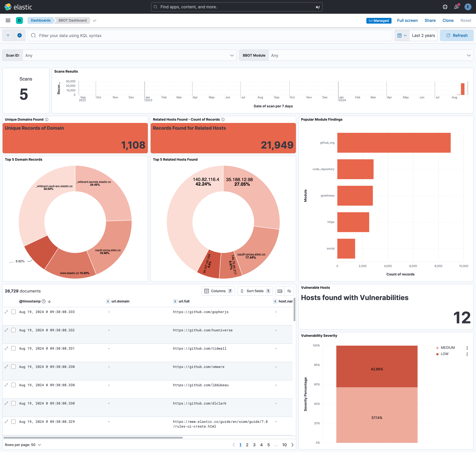Click the Elastic logo
This screenshot has height=452, width=476.
pyautogui.click(x=18, y=7)
